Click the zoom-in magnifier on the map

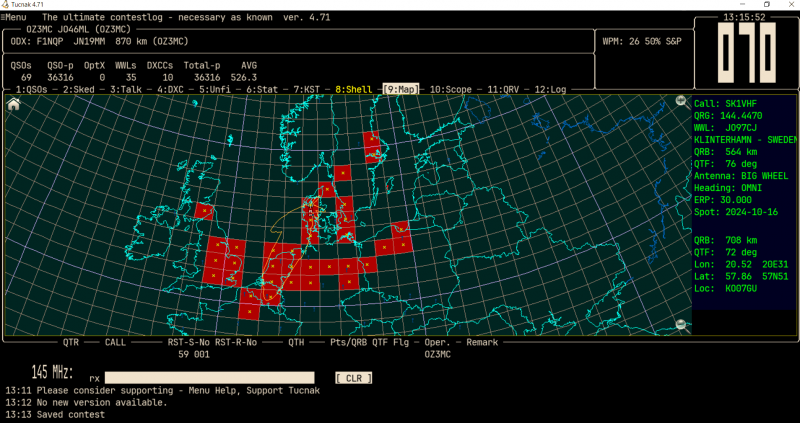(x=681, y=102)
